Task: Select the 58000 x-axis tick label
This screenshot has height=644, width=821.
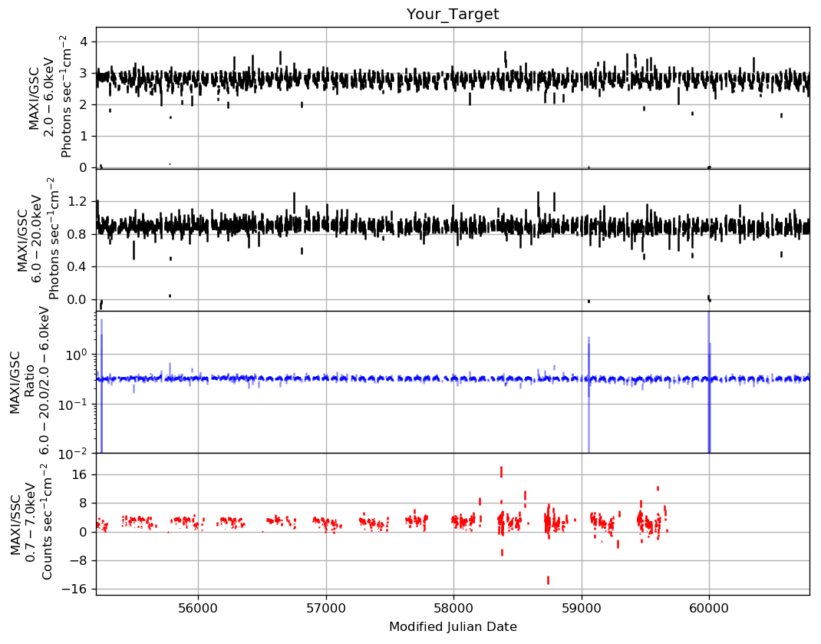Action: [x=454, y=608]
